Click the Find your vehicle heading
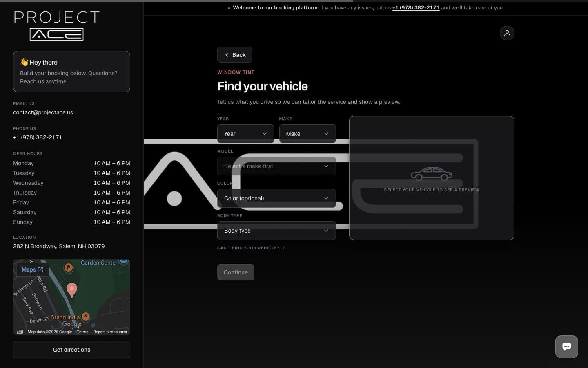This screenshot has width=588, height=368. 263,86
